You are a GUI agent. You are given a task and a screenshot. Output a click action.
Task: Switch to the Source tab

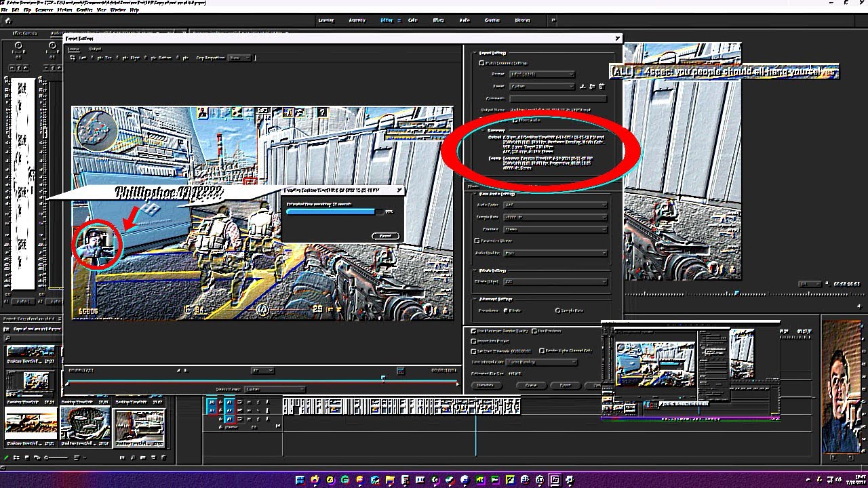(x=73, y=49)
